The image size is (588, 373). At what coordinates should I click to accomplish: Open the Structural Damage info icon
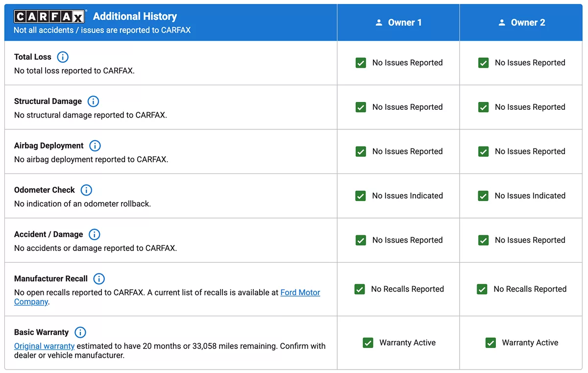[93, 101]
